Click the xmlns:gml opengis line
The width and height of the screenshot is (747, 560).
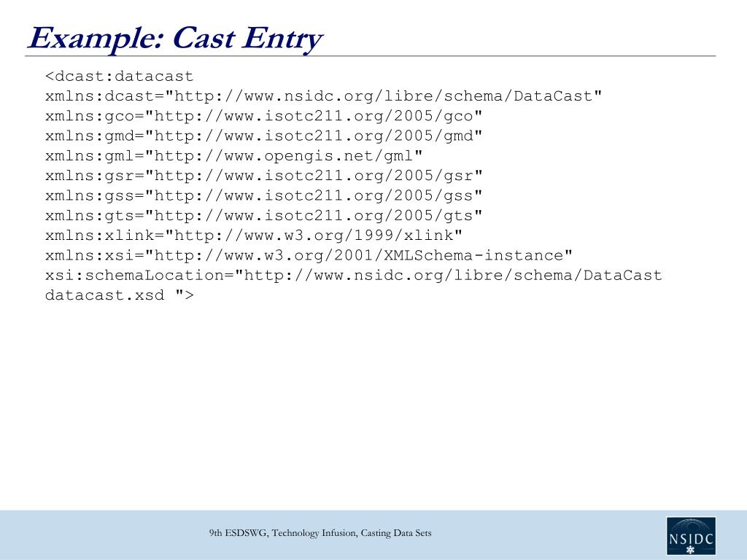pos(234,156)
